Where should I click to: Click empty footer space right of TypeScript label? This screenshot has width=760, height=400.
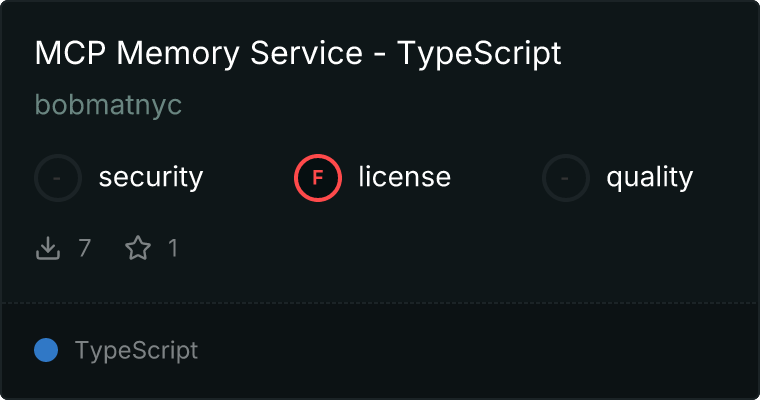tap(480, 351)
